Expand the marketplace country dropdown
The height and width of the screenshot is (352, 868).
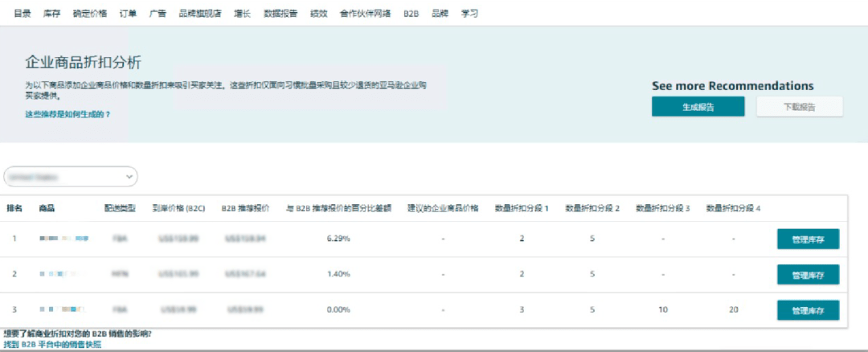[x=71, y=177]
